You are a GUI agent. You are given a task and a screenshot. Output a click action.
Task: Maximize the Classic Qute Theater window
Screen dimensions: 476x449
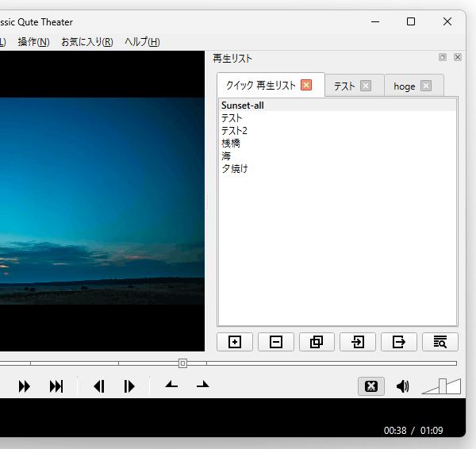pyautogui.click(x=411, y=21)
